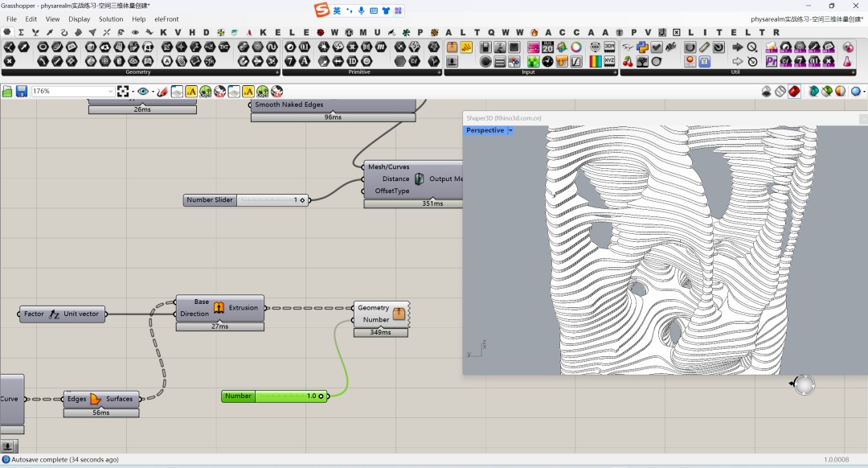Click the Sketch tool flame icon
The image size is (868, 468).
(x=162, y=92)
